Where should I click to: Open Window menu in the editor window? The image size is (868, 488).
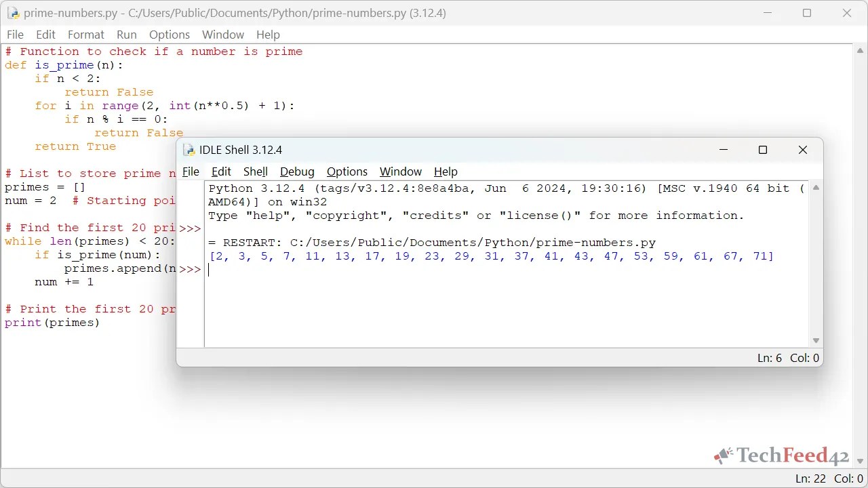tap(223, 35)
